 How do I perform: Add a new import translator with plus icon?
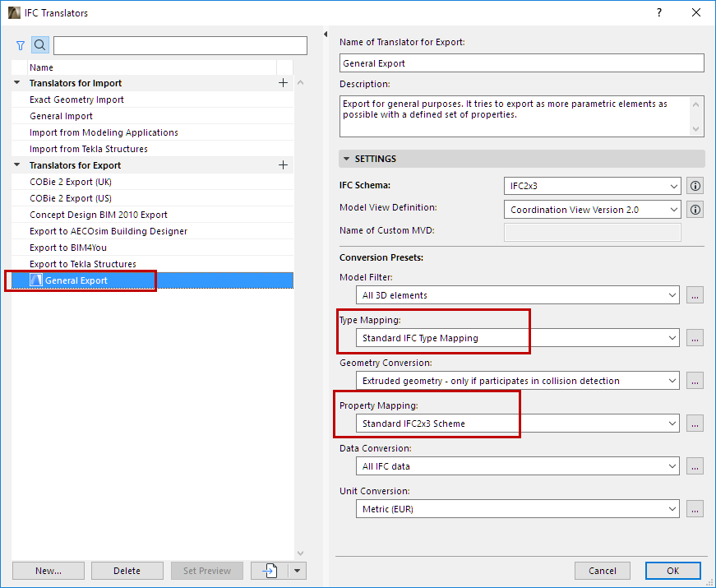pyautogui.click(x=284, y=83)
